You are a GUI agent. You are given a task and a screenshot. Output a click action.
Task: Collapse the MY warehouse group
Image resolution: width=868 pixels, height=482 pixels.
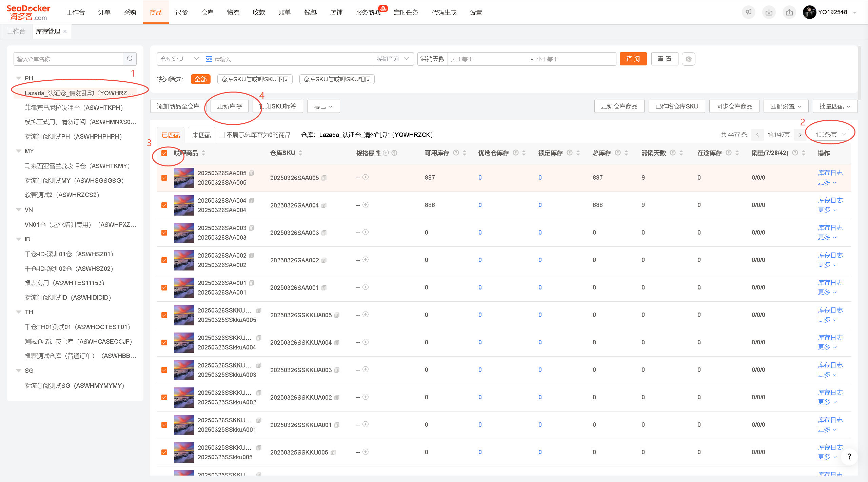point(18,151)
